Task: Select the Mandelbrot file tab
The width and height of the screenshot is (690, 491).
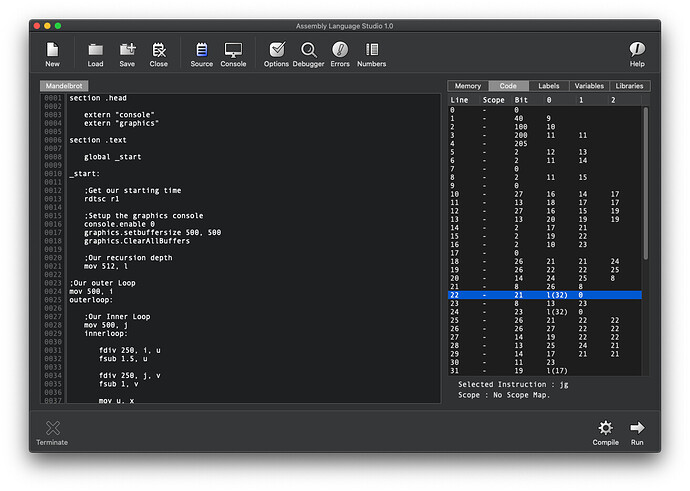Action: (x=64, y=86)
